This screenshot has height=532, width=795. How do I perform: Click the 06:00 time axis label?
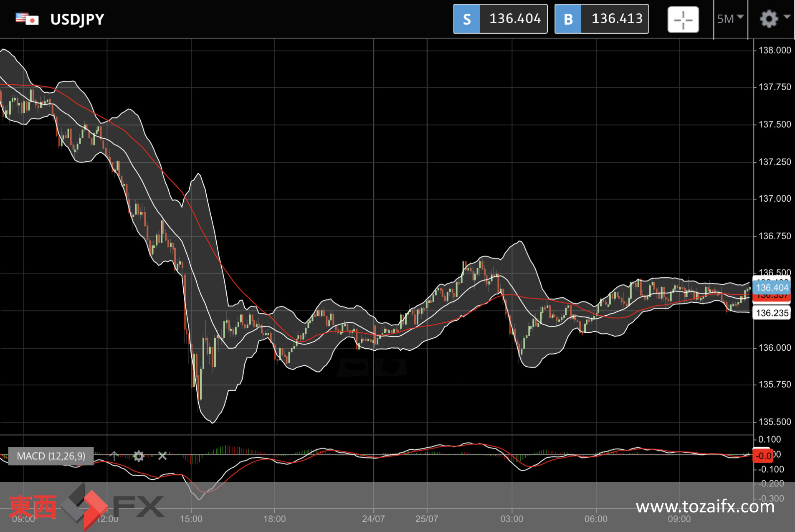click(x=596, y=519)
